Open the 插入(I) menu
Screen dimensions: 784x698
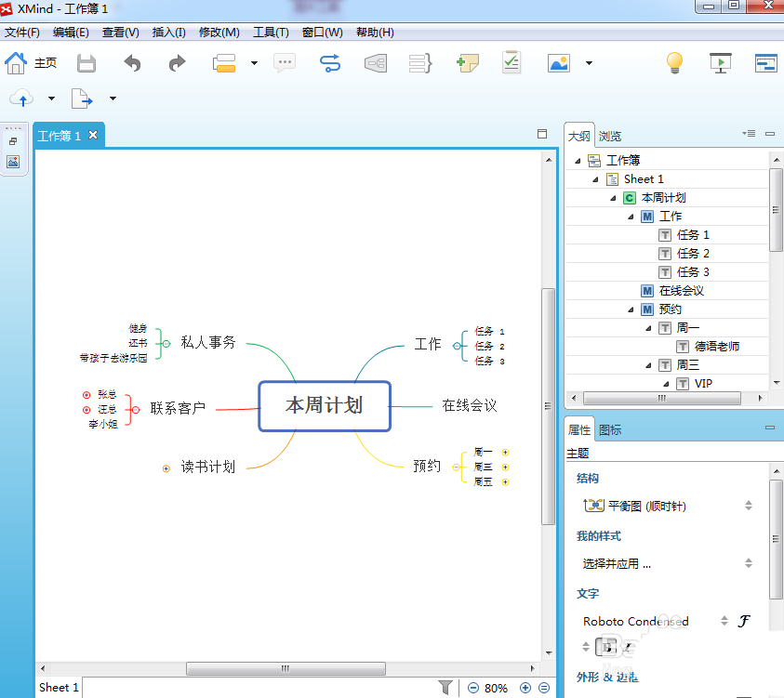[169, 33]
